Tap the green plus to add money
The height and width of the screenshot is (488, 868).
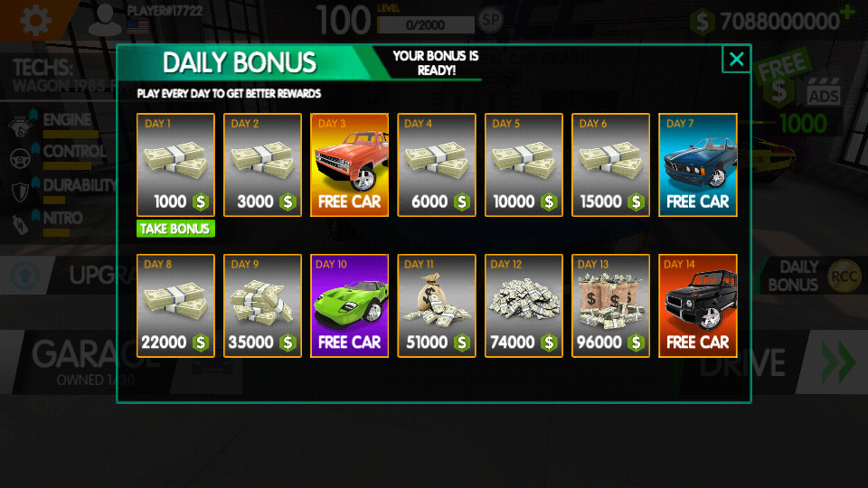(x=847, y=11)
